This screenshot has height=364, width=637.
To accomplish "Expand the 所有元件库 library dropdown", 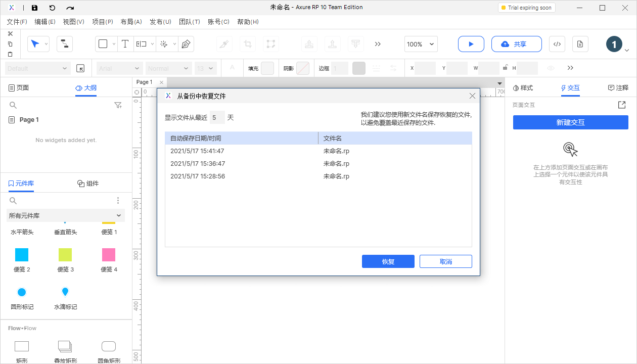I will point(66,215).
